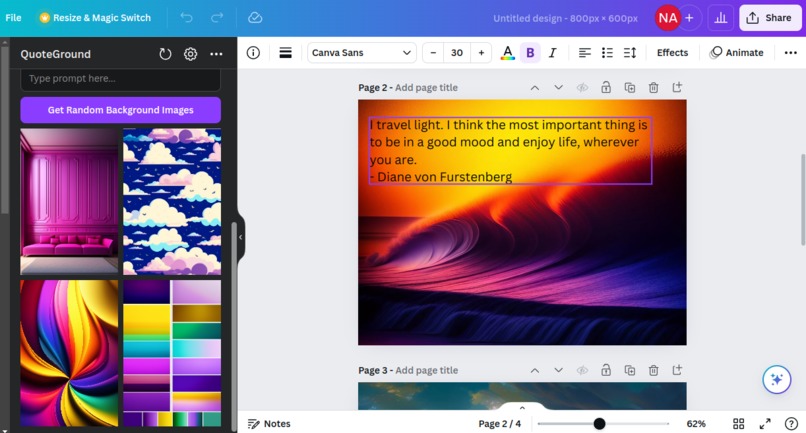Decrease font size with minus
Image resolution: width=806 pixels, height=433 pixels.
click(x=433, y=52)
